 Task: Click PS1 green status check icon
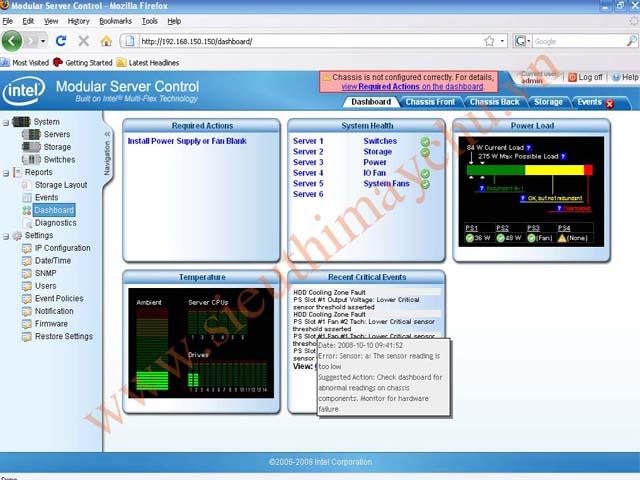(469, 238)
